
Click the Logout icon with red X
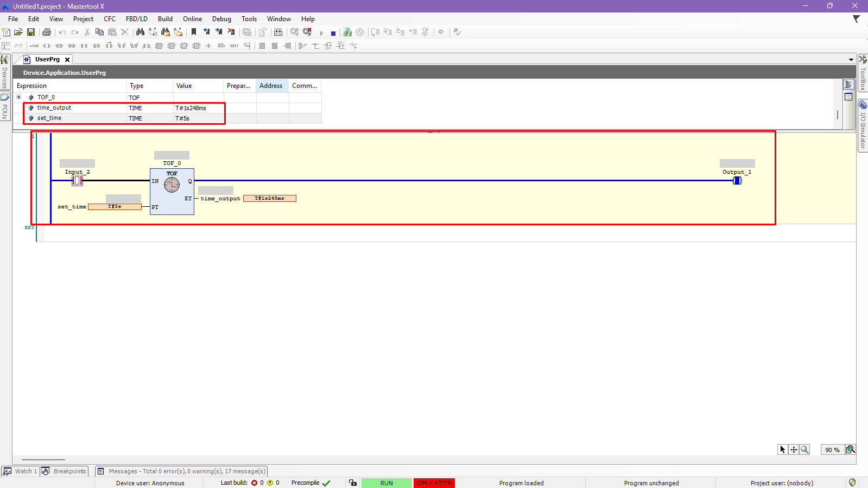pyautogui.click(x=307, y=33)
